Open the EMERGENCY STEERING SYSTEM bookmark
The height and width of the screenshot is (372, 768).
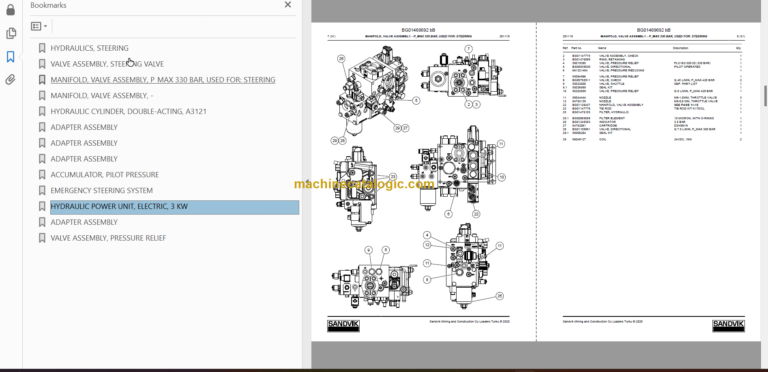point(102,190)
